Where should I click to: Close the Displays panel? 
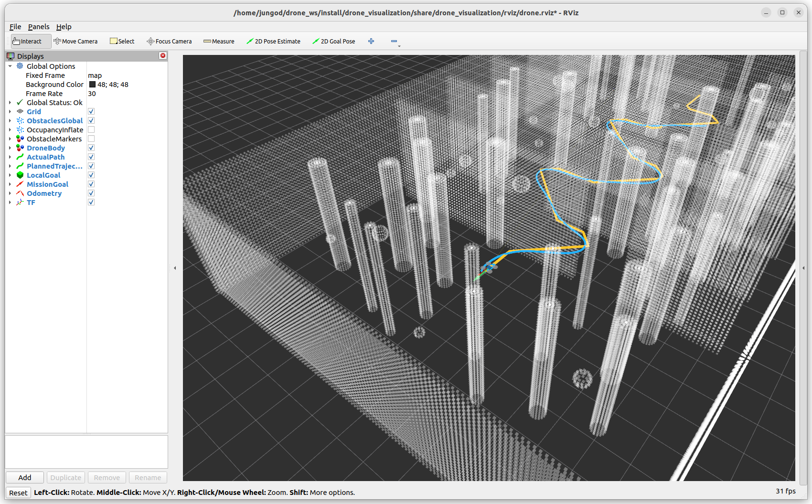pos(163,56)
